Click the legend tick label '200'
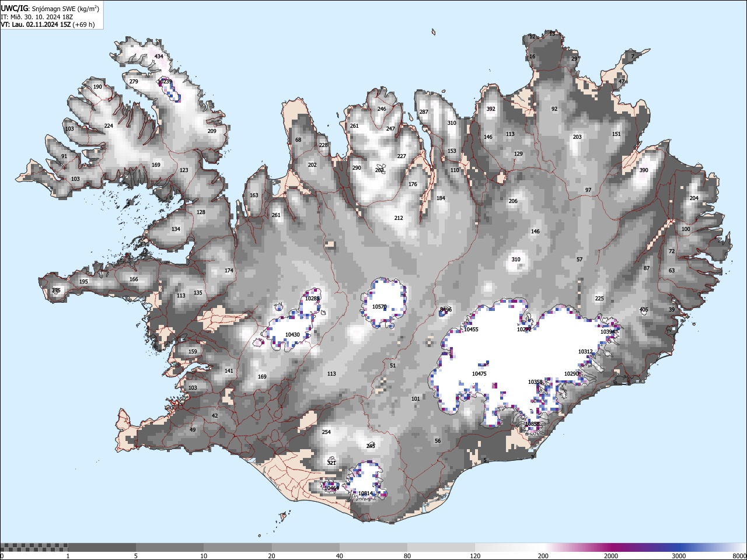 click(x=543, y=556)
